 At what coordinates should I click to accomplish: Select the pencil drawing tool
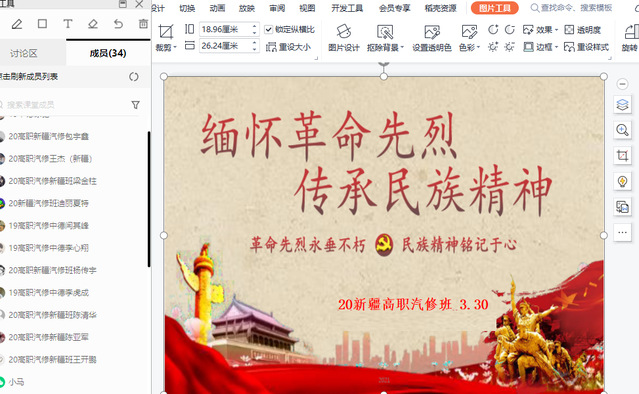pos(17,24)
